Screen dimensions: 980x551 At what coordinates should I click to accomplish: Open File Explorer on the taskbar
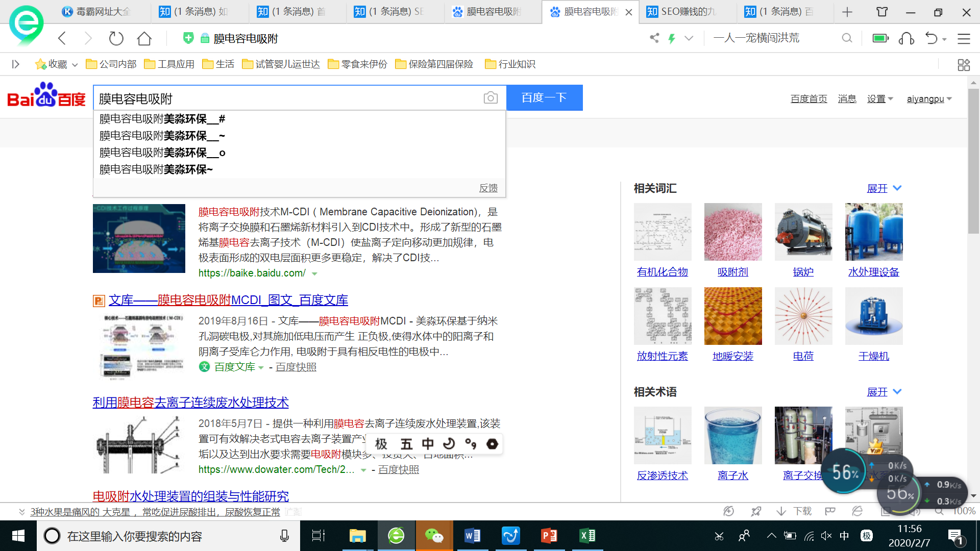[x=358, y=536]
